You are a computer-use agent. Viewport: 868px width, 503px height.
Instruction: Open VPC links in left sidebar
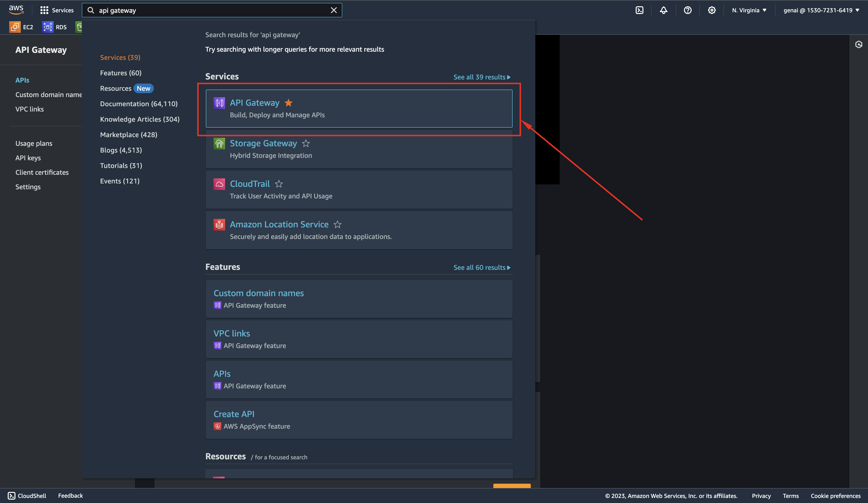click(30, 109)
